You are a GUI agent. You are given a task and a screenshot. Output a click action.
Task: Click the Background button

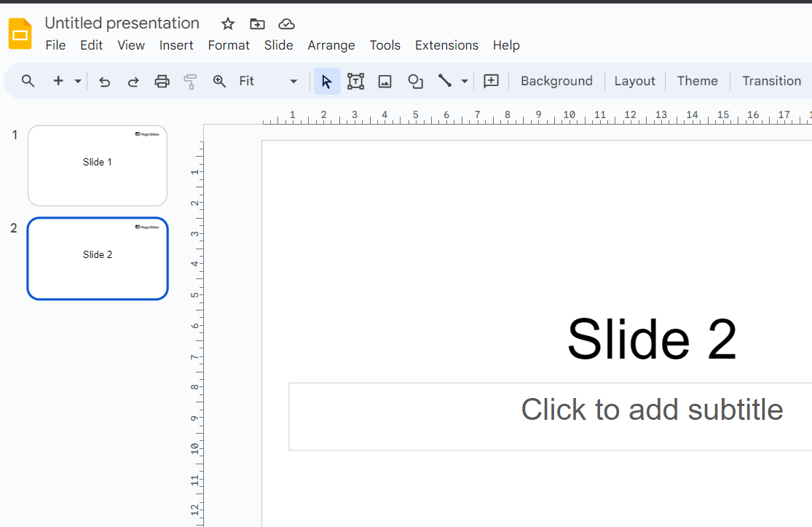click(x=556, y=81)
